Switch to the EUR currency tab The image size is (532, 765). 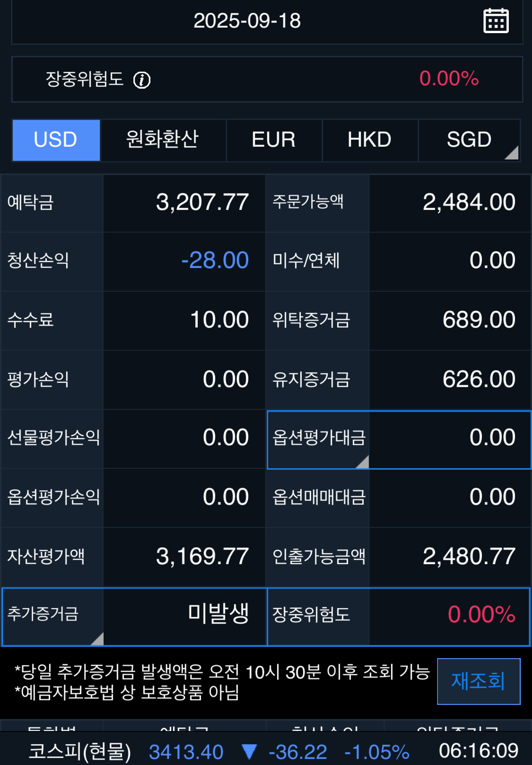(274, 140)
